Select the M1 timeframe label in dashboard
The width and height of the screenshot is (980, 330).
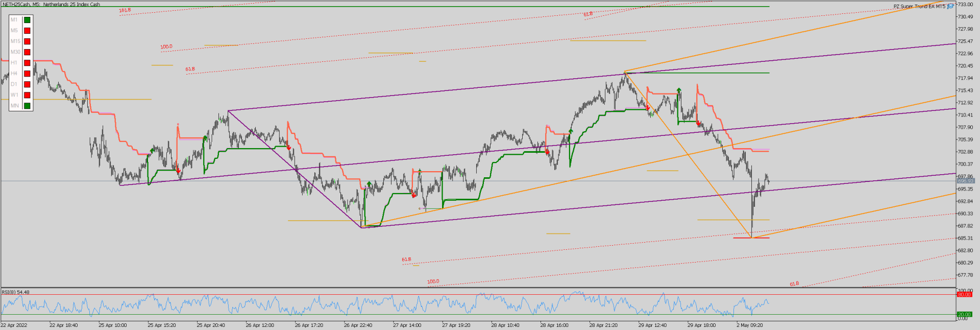click(x=14, y=20)
